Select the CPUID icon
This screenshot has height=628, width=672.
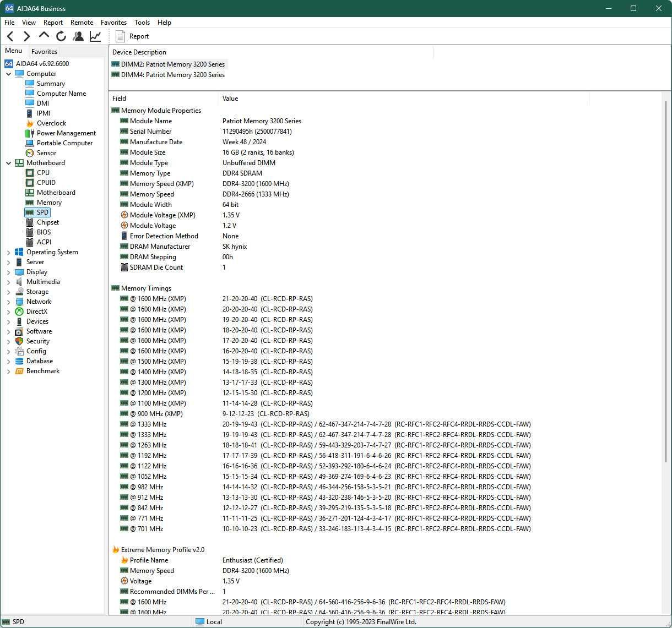click(x=30, y=183)
